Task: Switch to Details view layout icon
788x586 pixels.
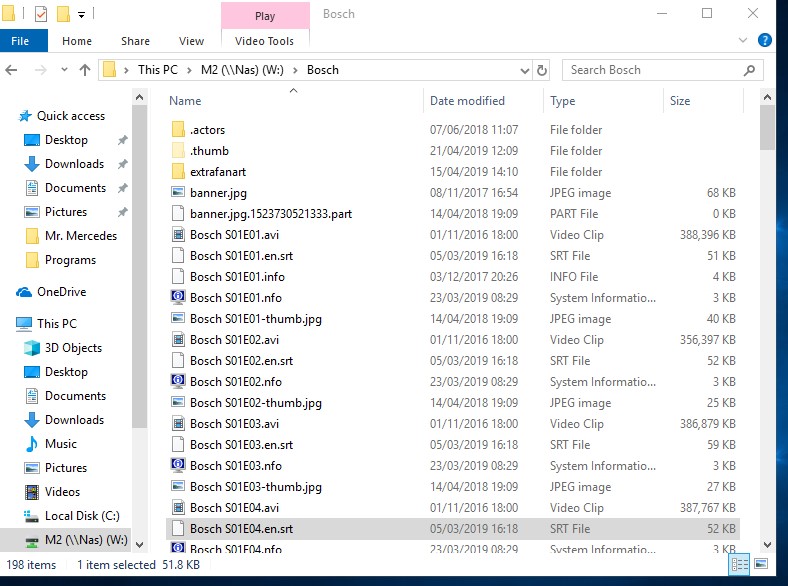Action: coord(739,564)
